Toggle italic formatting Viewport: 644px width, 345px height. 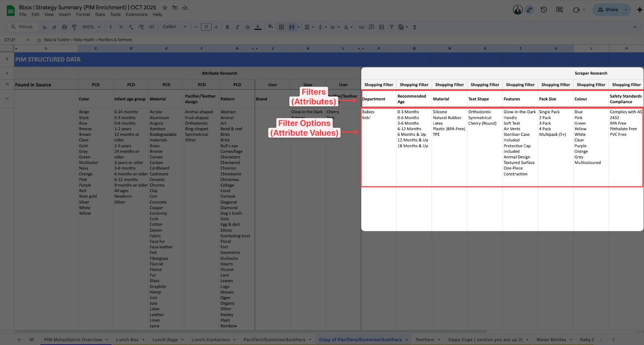point(237,27)
